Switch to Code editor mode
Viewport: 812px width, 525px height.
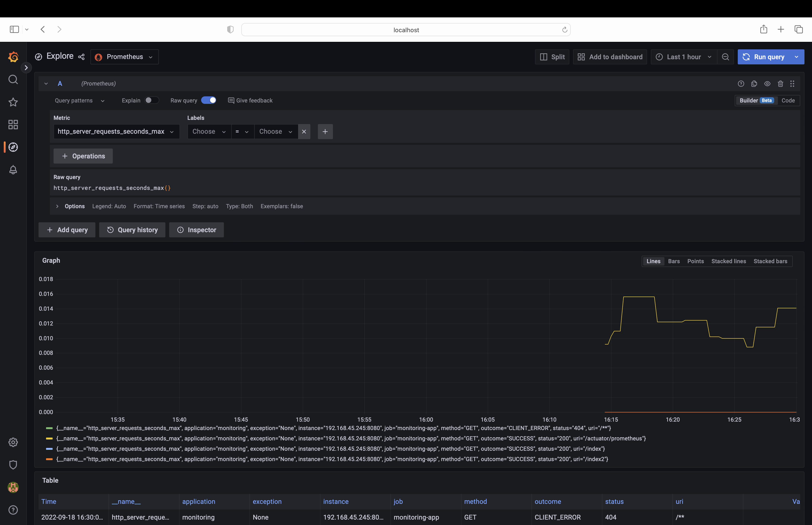click(788, 100)
